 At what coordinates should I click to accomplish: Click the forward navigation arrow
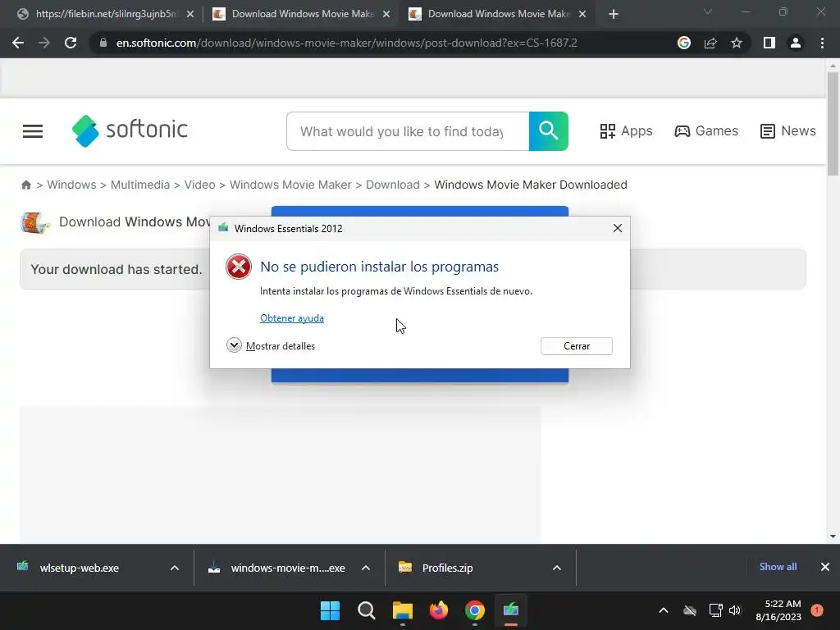point(44,43)
